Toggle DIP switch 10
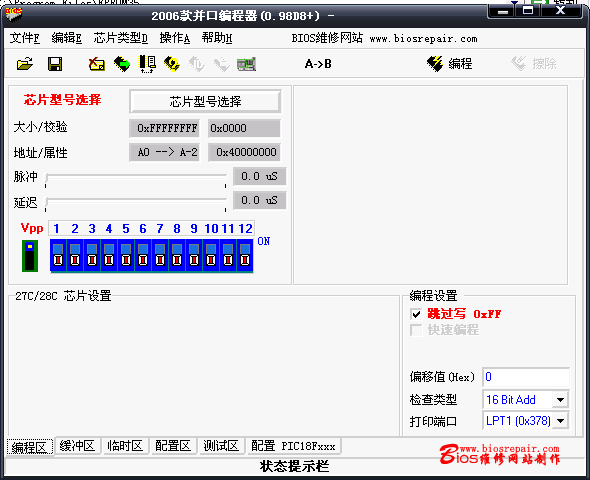The width and height of the screenshot is (590, 480). (211, 255)
